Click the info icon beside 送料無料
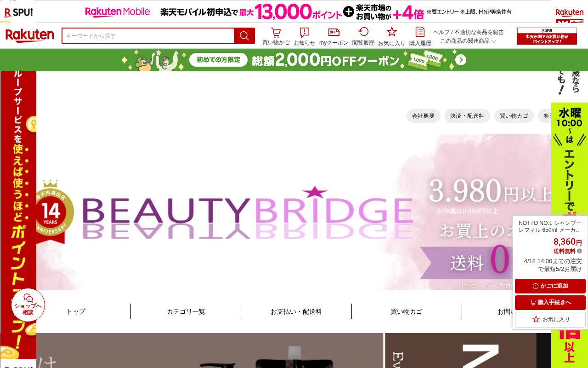Screen dimensions: 588x368 (x=579, y=251)
